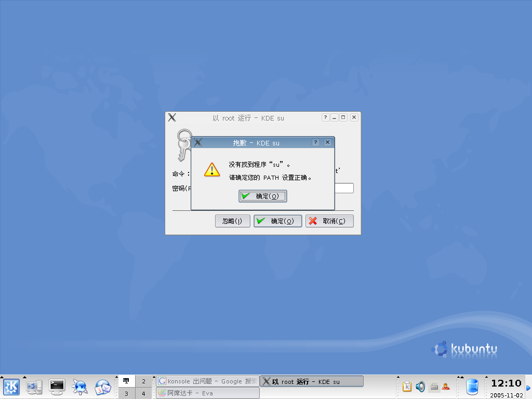Click the KMix speaker volume icon
The width and height of the screenshot is (532, 399).
(420, 387)
